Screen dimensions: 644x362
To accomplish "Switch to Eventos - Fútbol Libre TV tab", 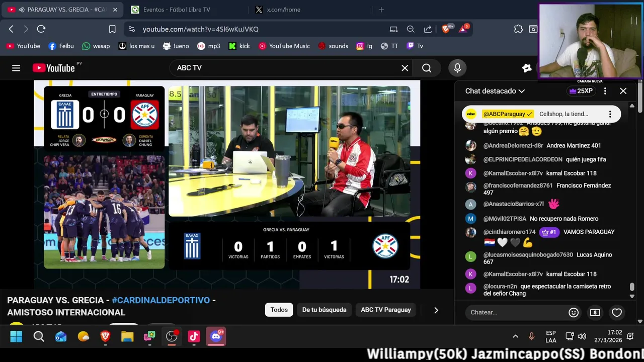I will 176,10.
